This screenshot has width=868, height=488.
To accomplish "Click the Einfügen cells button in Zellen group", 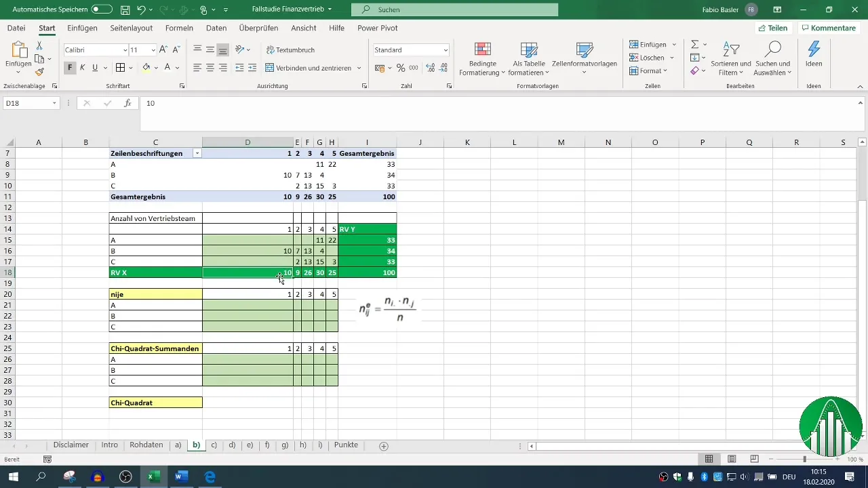I will click(x=648, y=45).
